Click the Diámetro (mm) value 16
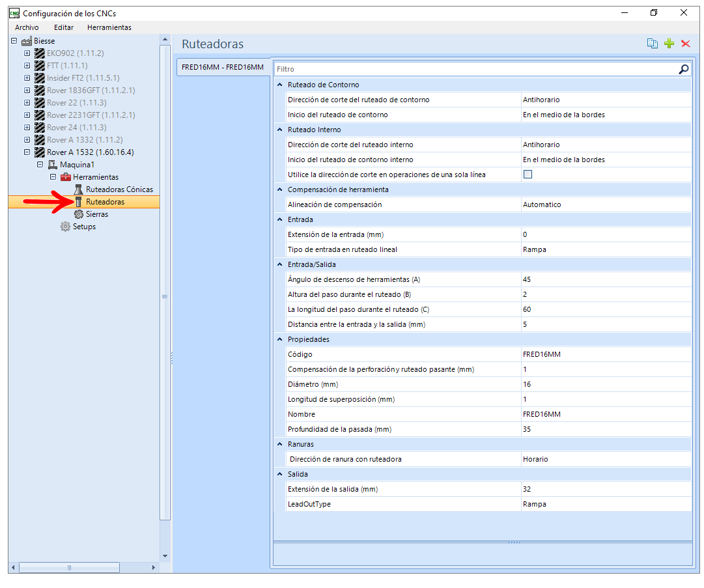This screenshot has width=704, height=588. tap(606, 384)
